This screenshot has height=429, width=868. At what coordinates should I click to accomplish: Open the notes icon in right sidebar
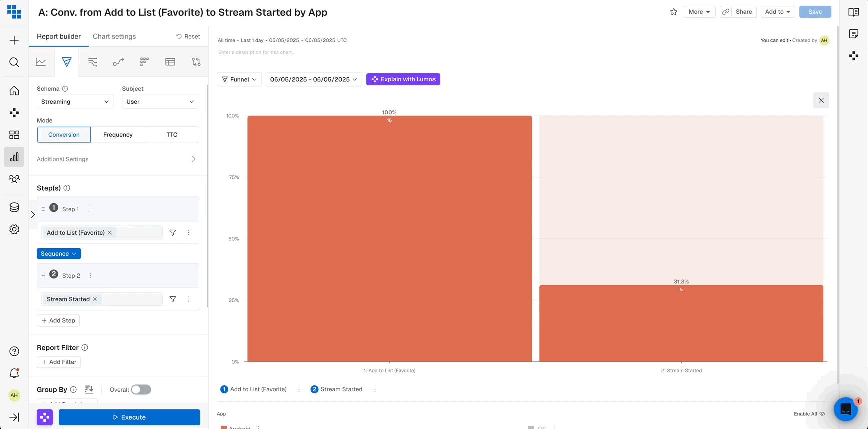pyautogui.click(x=854, y=34)
